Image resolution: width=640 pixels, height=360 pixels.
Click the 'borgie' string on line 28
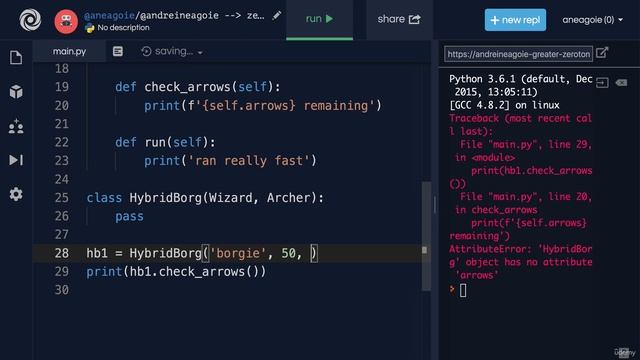coord(238,253)
